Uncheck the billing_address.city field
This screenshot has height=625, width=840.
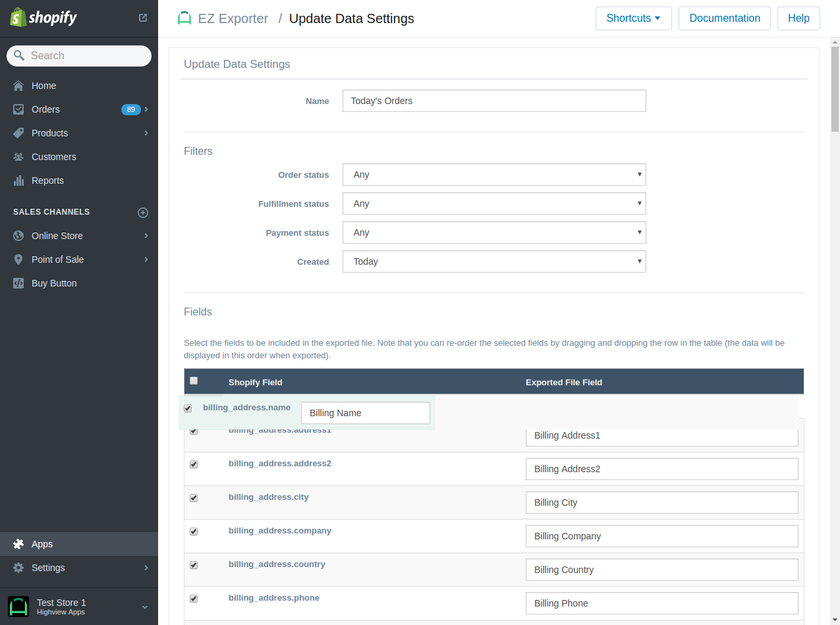point(193,498)
